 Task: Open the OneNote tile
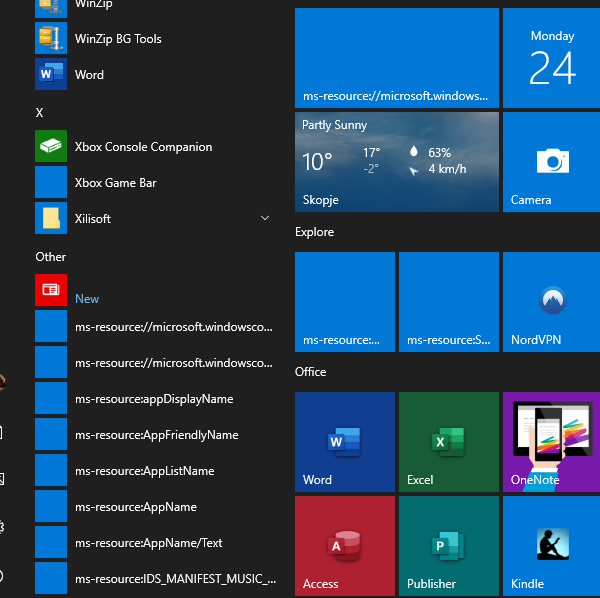pyautogui.click(x=551, y=442)
